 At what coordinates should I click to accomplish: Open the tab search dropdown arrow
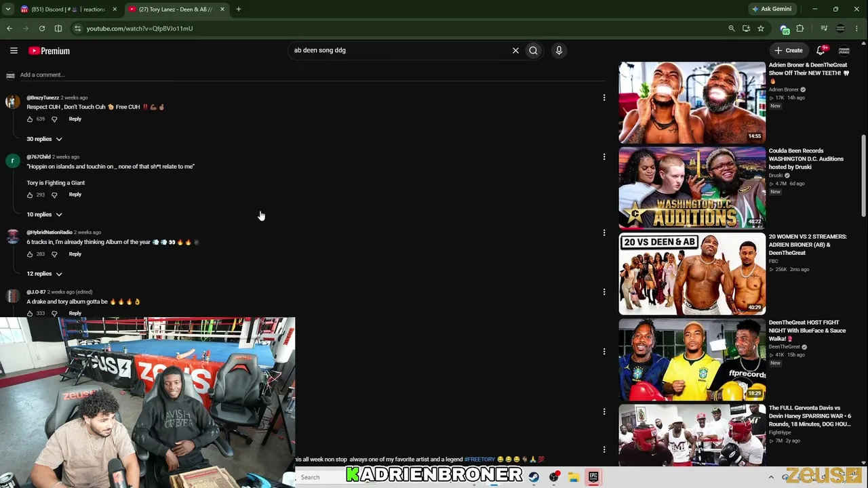click(8, 9)
